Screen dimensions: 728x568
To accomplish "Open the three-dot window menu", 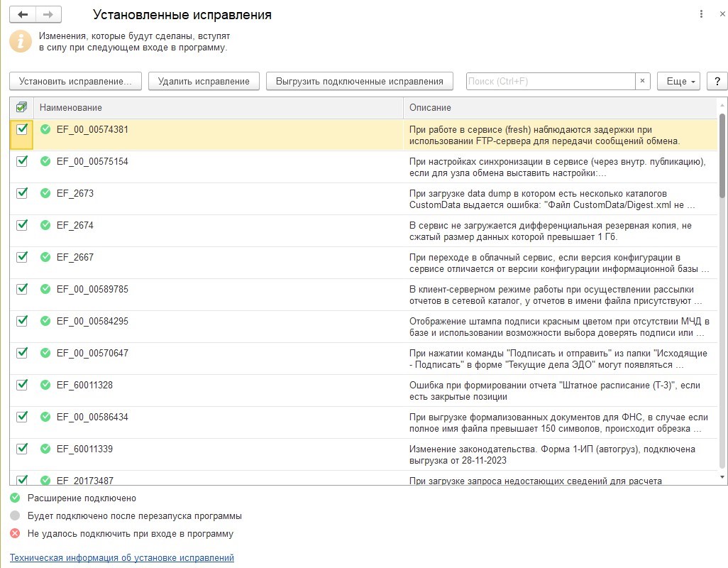I will click(x=701, y=14).
